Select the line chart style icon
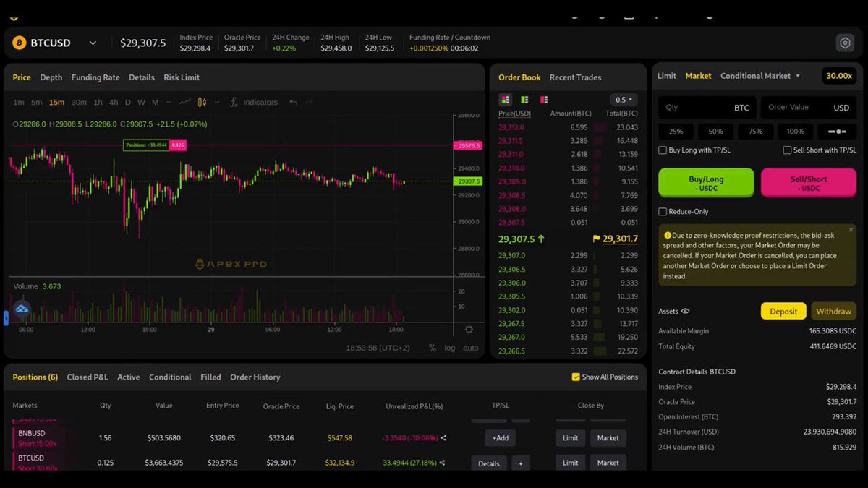The width and height of the screenshot is (868, 488). point(185,102)
